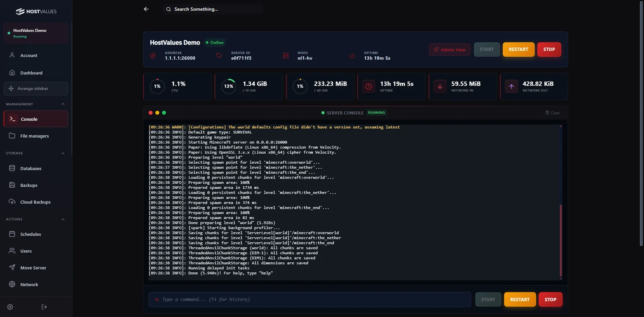
Task: Click the Users icon
Action: pos(12,251)
